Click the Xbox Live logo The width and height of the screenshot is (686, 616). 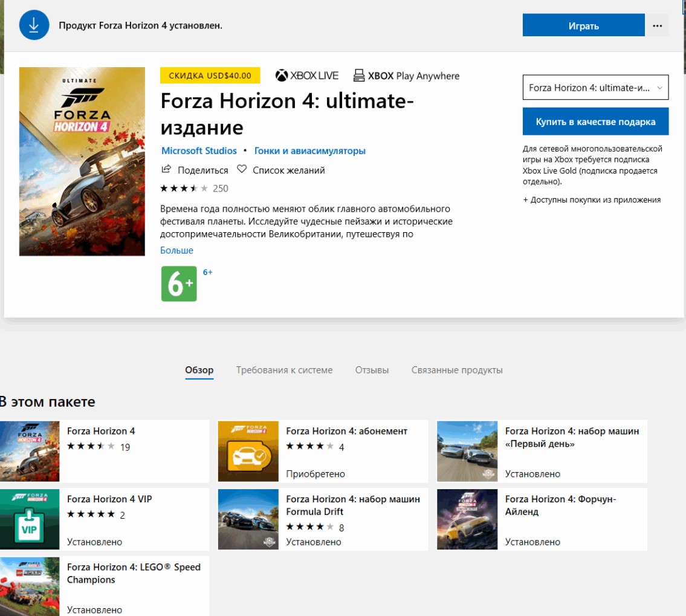pos(307,76)
